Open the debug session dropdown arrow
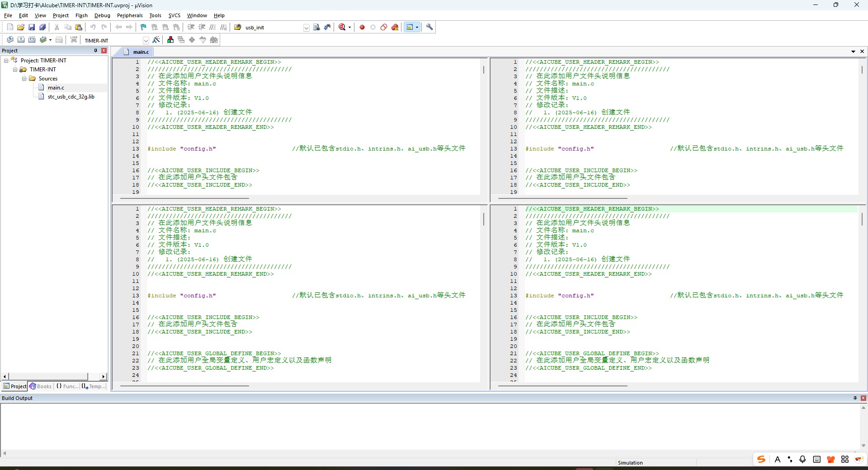This screenshot has width=868, height=470. (349, 27)
